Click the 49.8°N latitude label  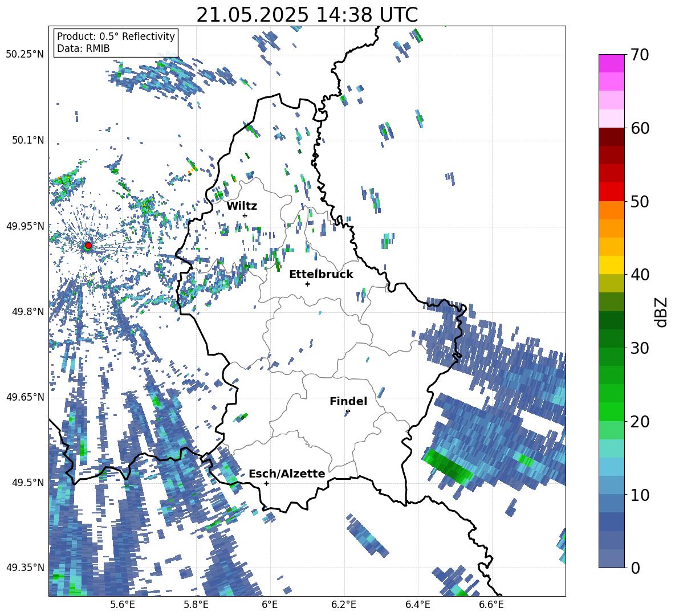click(x=28, y=312)
